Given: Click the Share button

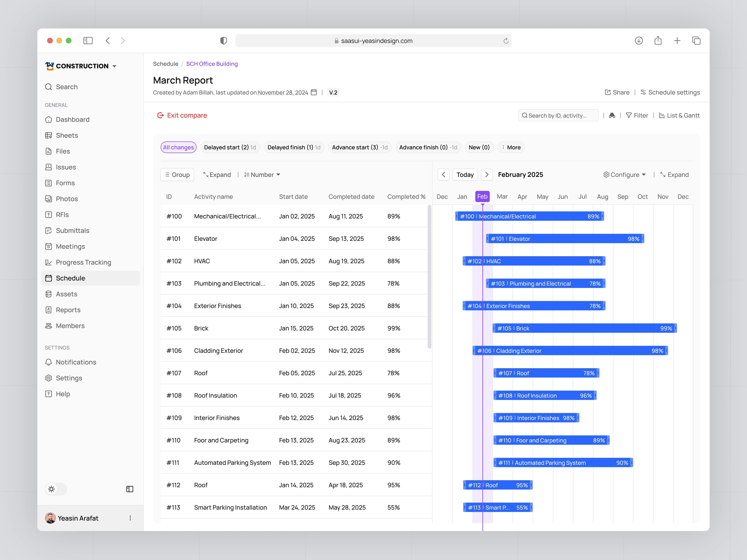Looking at the screenshot, I should [x=617, y=92].
